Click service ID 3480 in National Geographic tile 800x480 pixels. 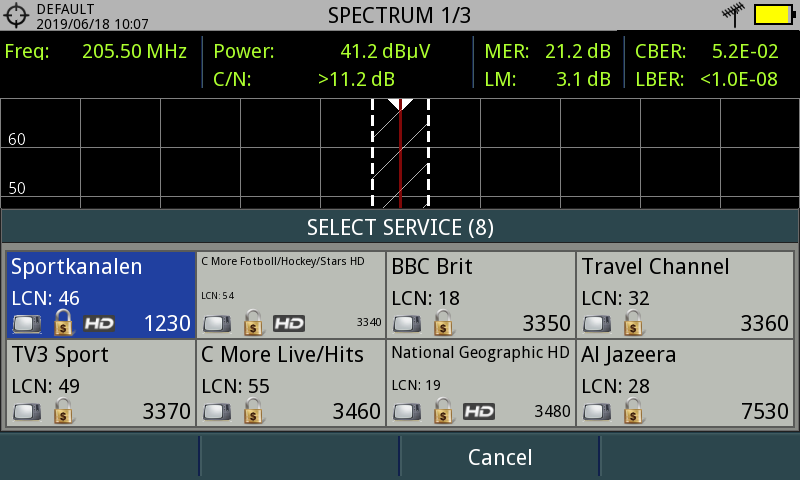(552, 411)
